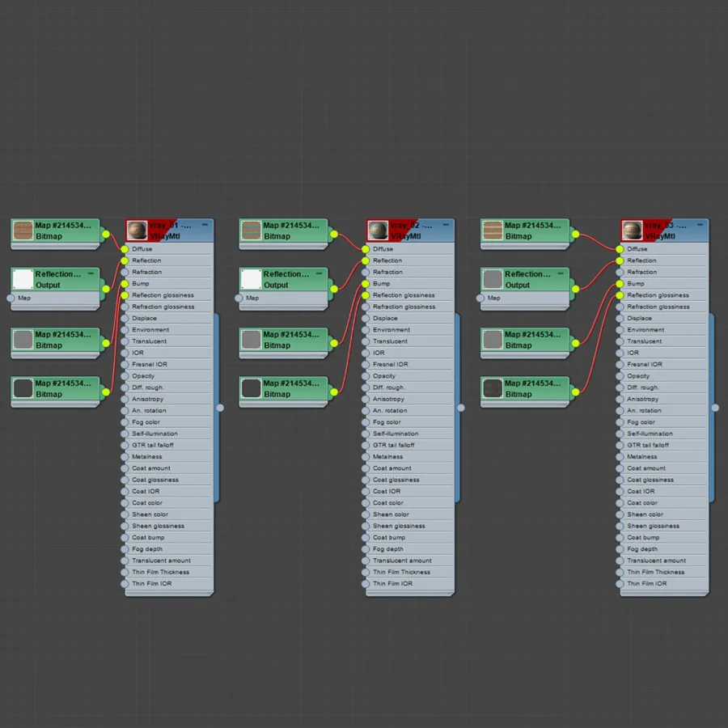
Task: Select the Refraction slot on vray_01
Action: [169, 272]
